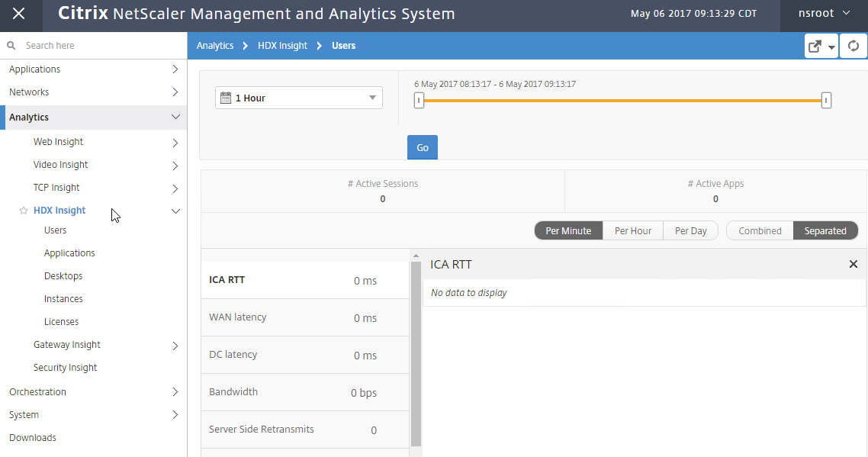868x457 pixels.
Task: Click the Active Apps count
Action: pos(715,199)
